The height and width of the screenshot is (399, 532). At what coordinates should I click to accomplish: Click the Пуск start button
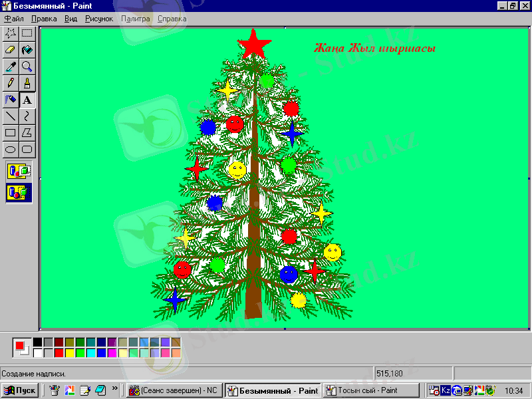pyautogui.click(x=20, y=390)
